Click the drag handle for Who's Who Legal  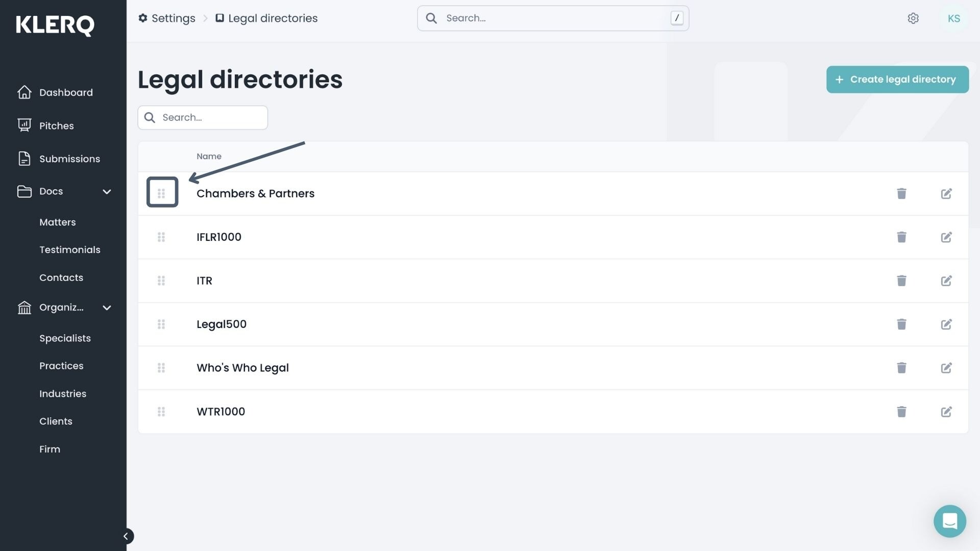click(161, 368)
